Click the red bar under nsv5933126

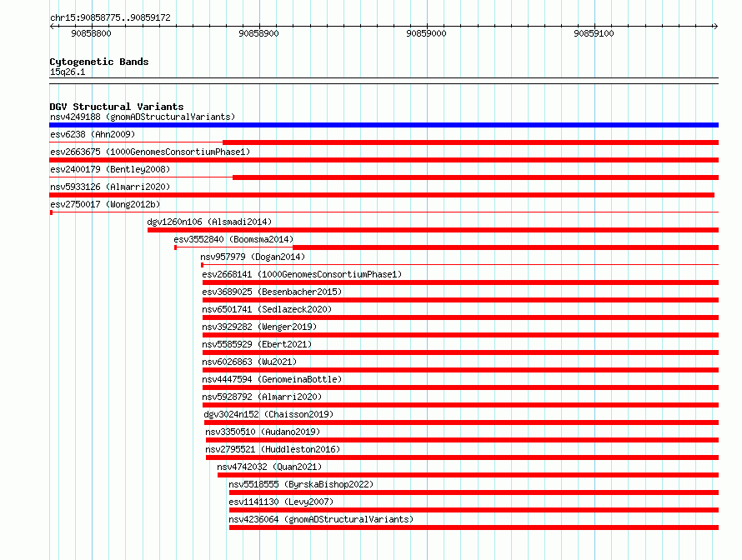point(382,195)
